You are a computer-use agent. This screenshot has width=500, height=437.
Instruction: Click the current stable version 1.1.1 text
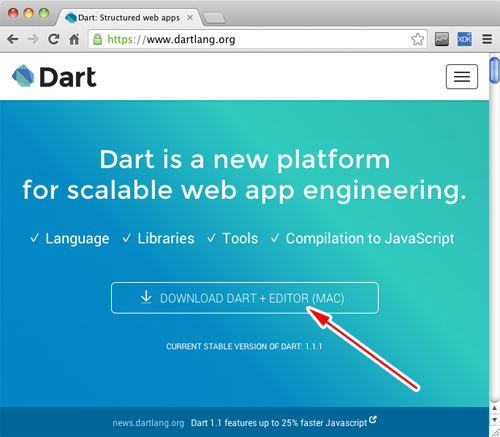(244, 347)
